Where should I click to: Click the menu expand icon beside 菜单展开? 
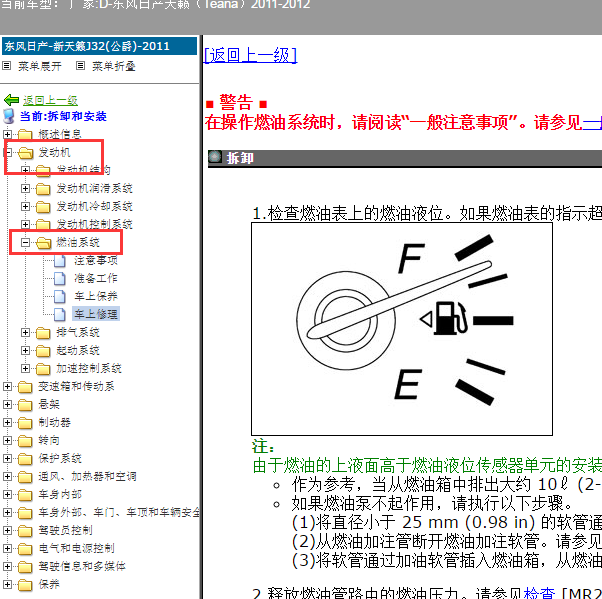7,66
